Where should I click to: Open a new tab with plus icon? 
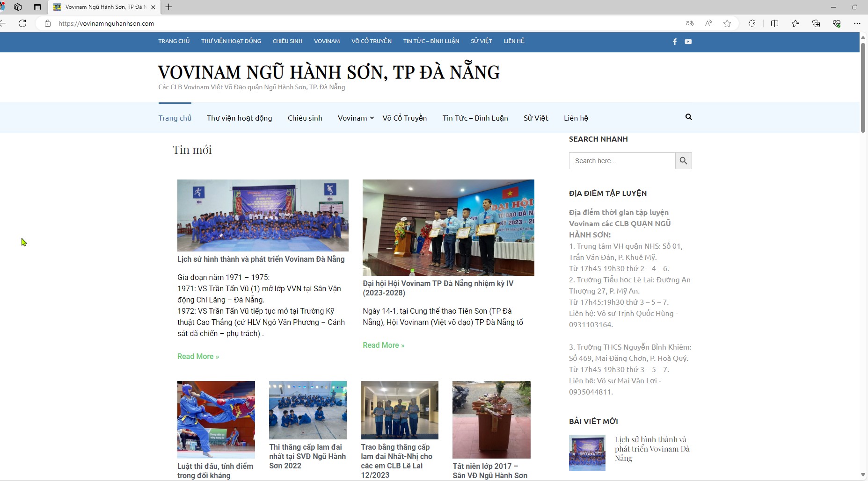(169, 7)
